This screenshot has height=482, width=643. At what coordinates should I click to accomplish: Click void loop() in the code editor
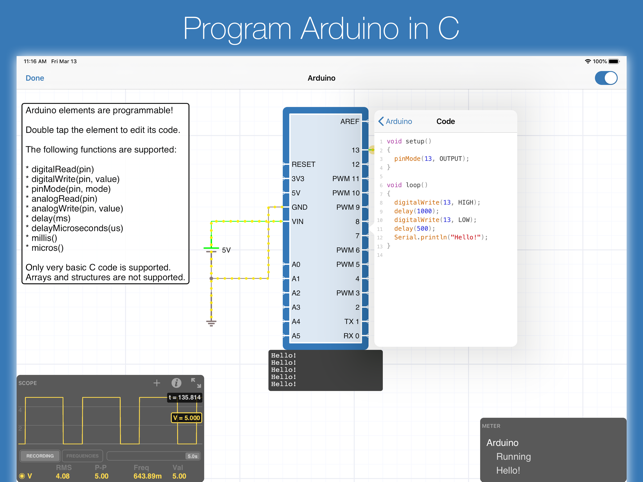pyautogui.click(x=407, y=185)
